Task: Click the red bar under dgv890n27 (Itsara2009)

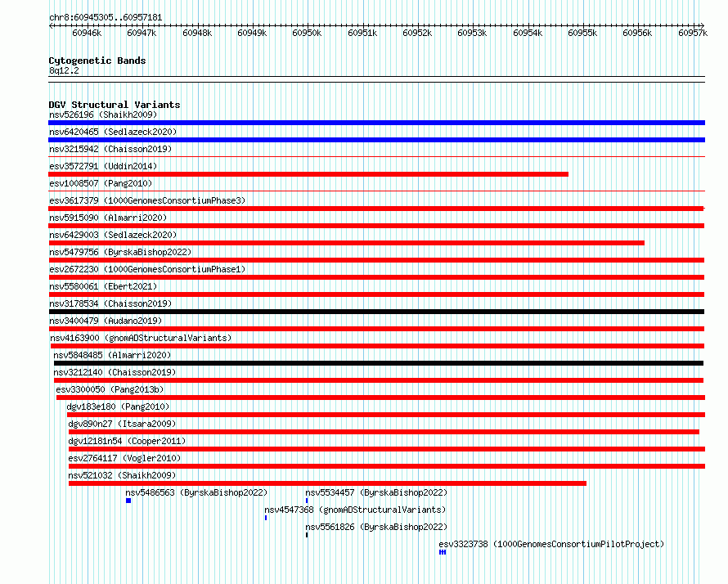Action: coord(384,432)
